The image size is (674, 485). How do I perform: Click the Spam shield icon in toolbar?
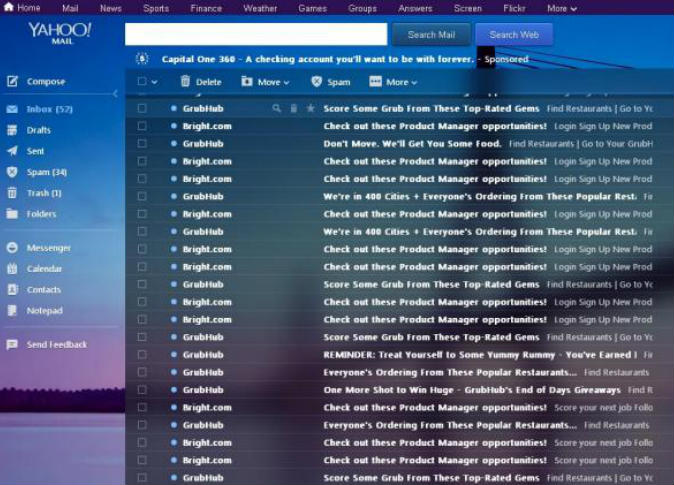point(316,82)
